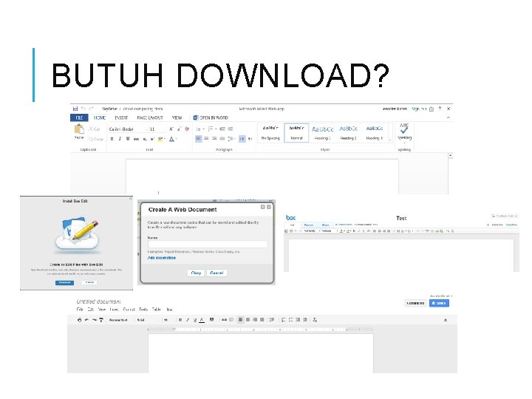Click numbered list icon in Word ribbon
The width and height of the screenshot is (532, 399).
tap(212, 129)
